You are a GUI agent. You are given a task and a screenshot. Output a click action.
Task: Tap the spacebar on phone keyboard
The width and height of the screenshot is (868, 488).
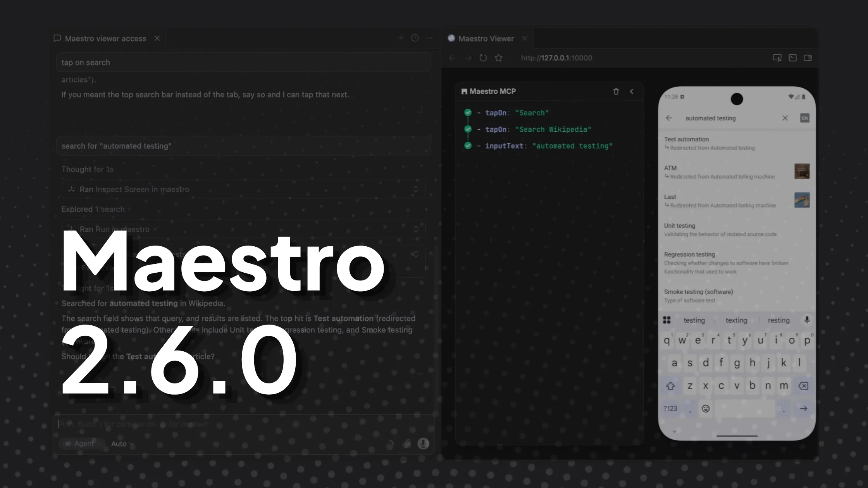[744, 409]
